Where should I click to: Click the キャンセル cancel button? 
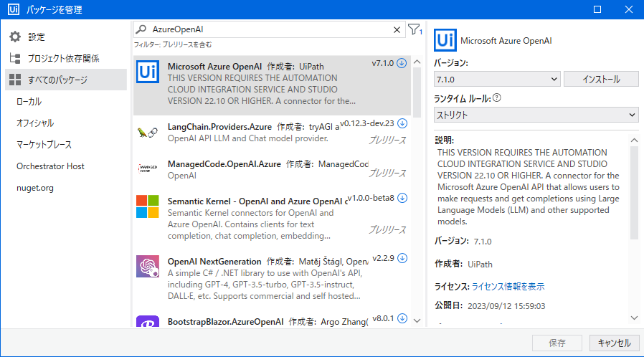point(614,343)
